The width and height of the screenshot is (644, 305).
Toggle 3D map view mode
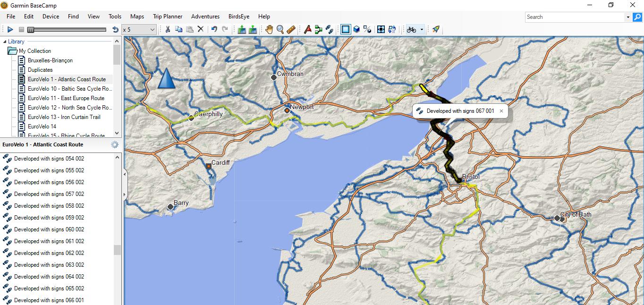pyautogui.click(x=357, y=29)
